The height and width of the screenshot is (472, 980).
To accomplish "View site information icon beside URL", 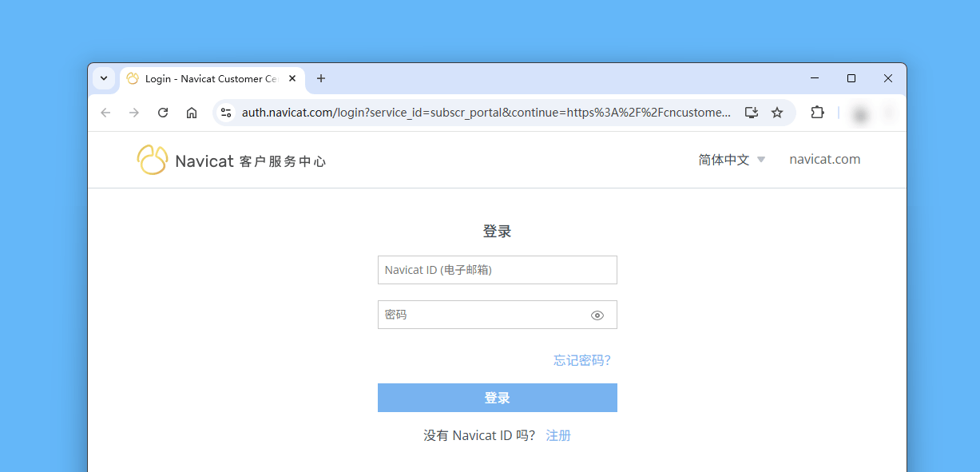I will point(226,113).
